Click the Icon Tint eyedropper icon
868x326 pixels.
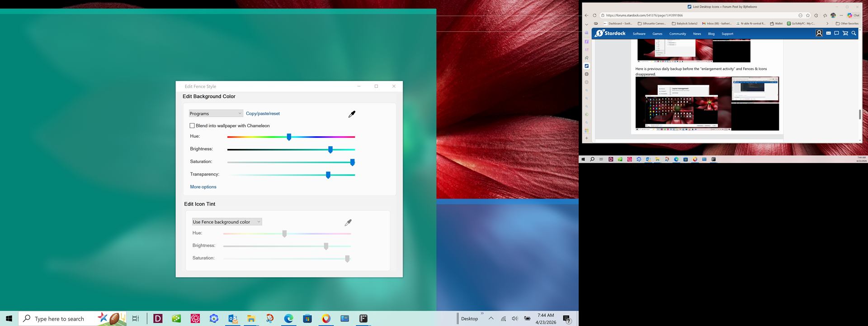pyautogui.click(x=348, y=222)
